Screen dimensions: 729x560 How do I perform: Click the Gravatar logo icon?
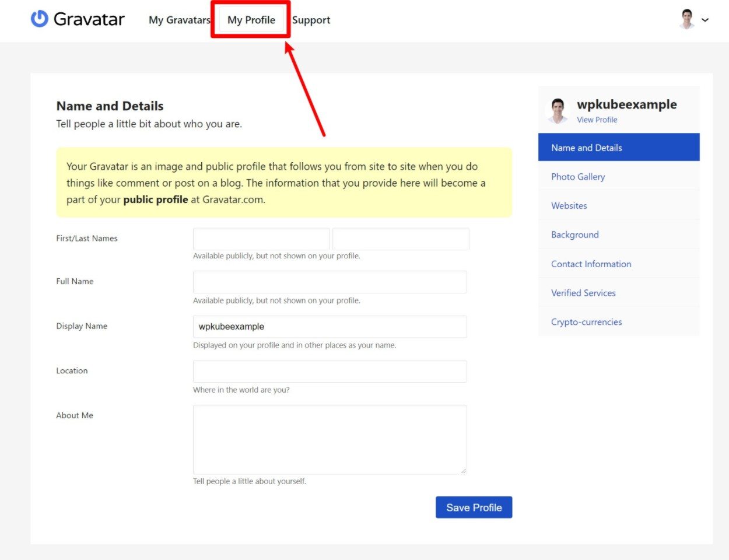pyautogui.click(x=39, y=19)
